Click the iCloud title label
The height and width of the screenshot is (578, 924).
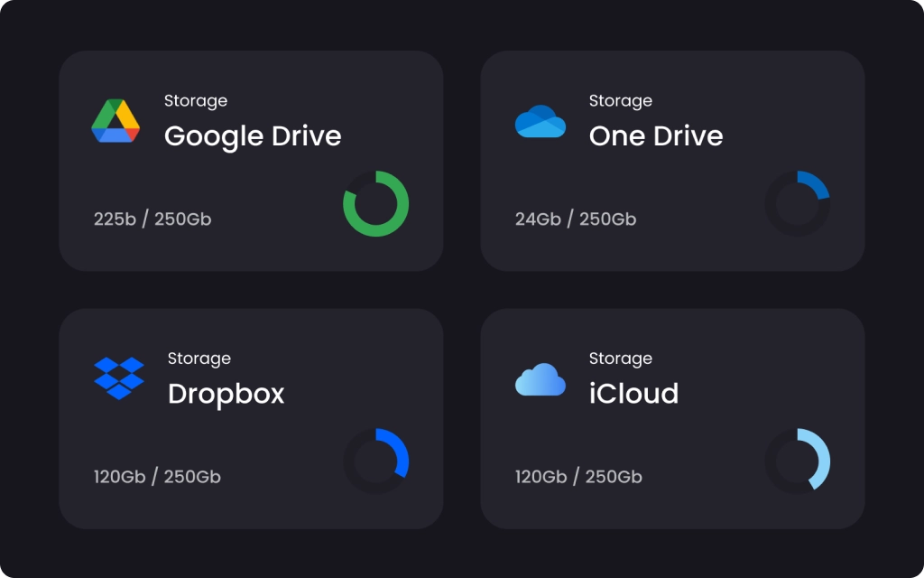(x=635, y=394)
